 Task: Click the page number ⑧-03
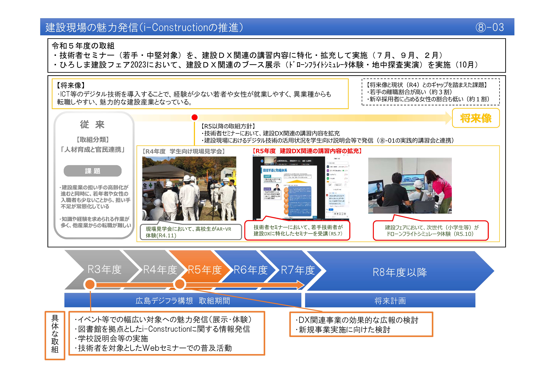pos(490,27)
